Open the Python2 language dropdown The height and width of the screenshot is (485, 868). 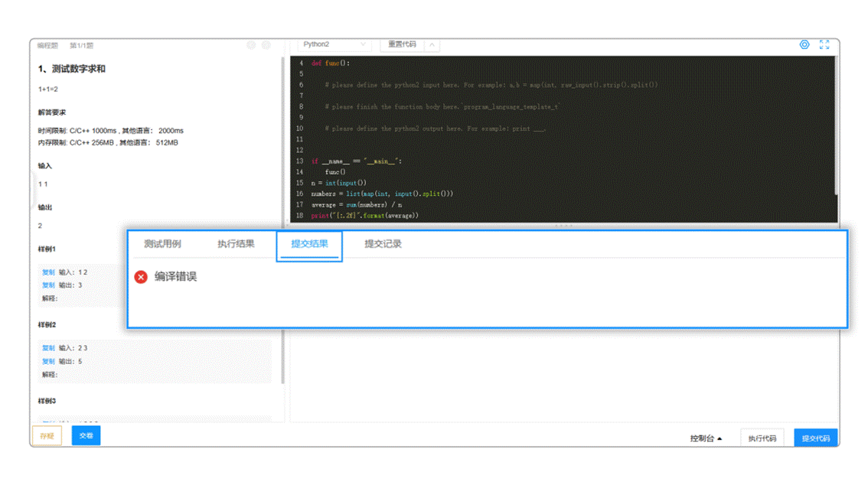(334, 44)
